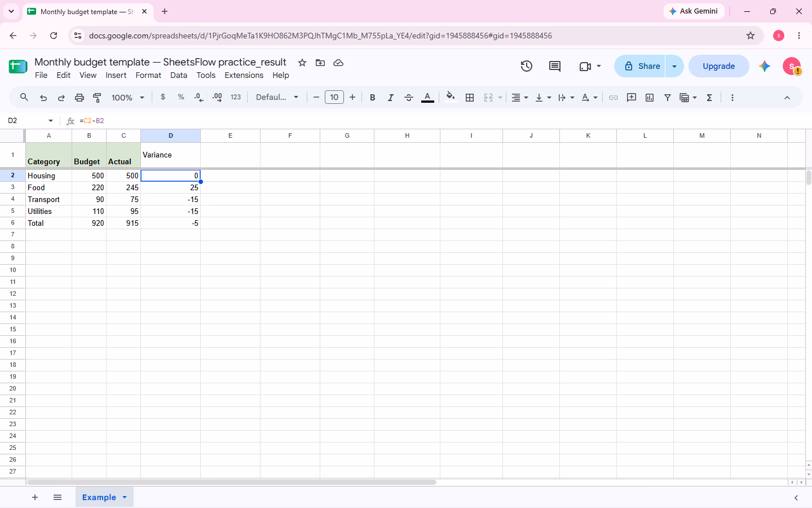The image size is (812, 508).
Task: Format as percent icon
Action: [181, 97]
